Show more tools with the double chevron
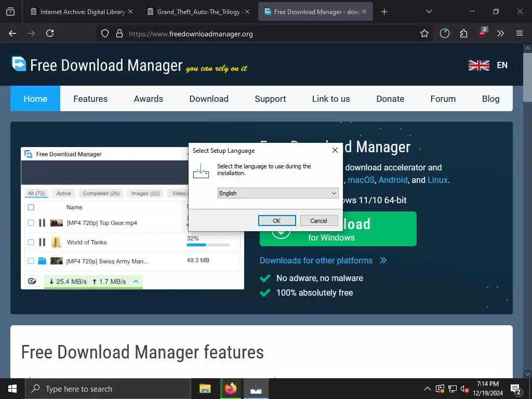The image size is (532, 399). [500, 33]
